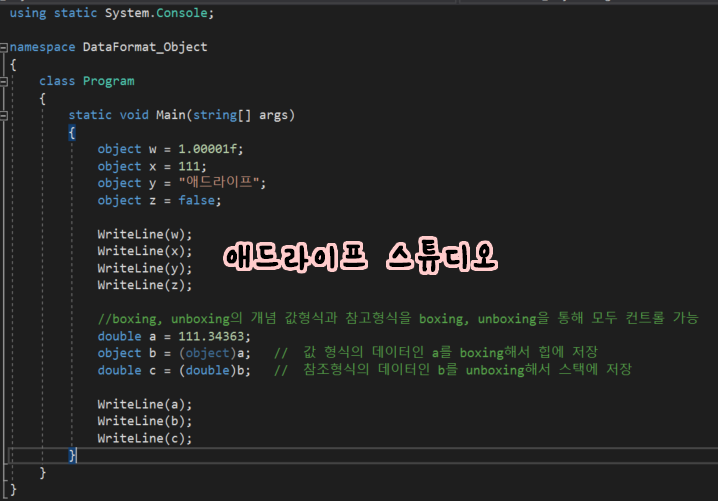Click the 'double c = (double)b;' statement
Screen dimensions: 718x501
[x=174, y=370]
